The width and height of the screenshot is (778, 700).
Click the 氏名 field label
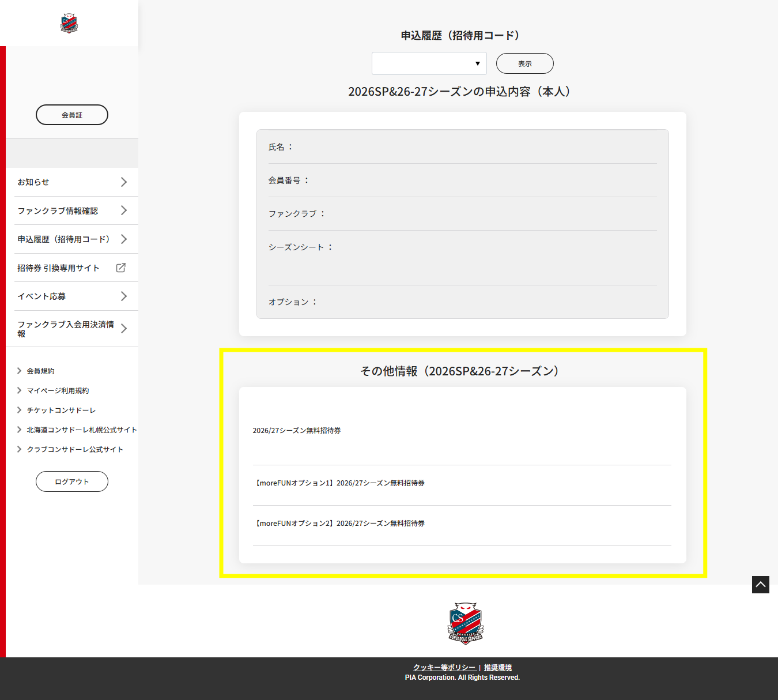click(x=281, y=147)
